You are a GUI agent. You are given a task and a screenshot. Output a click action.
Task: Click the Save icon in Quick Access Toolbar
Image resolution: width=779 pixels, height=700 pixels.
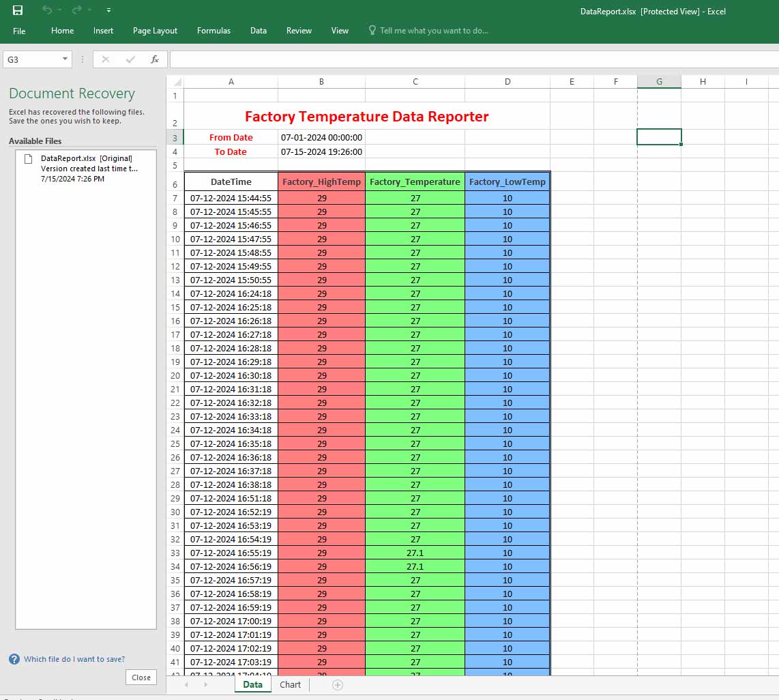(18, 10)
